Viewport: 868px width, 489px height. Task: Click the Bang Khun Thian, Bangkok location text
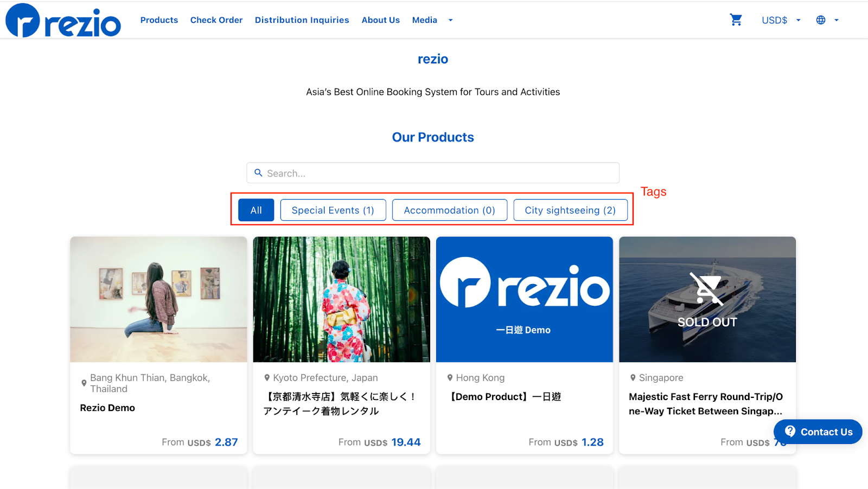click(x=150, y=383)
